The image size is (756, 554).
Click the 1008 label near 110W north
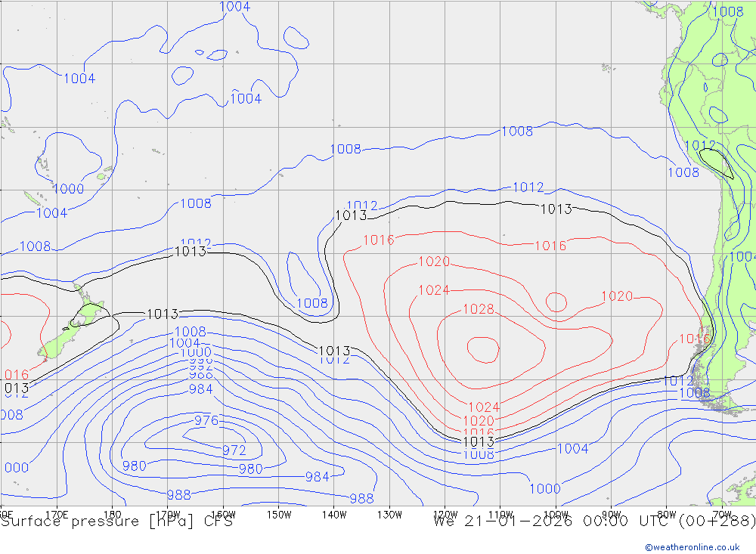pos(517,132)
